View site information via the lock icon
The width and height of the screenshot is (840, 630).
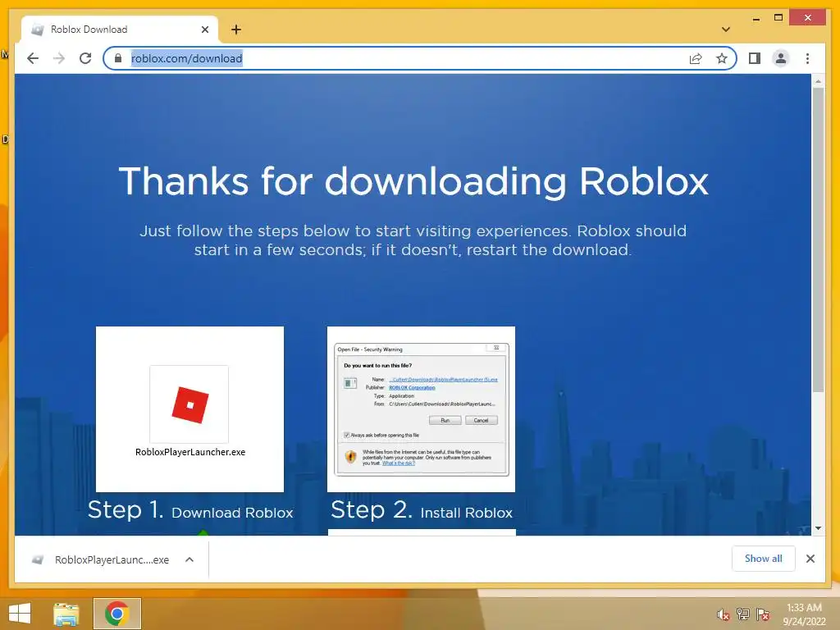point(118,58)
